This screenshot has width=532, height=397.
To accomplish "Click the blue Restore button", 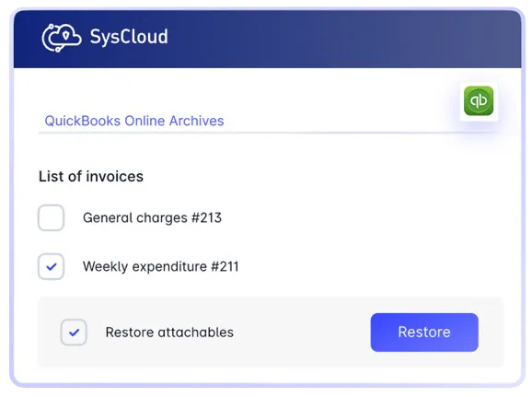I will (424, 333).
